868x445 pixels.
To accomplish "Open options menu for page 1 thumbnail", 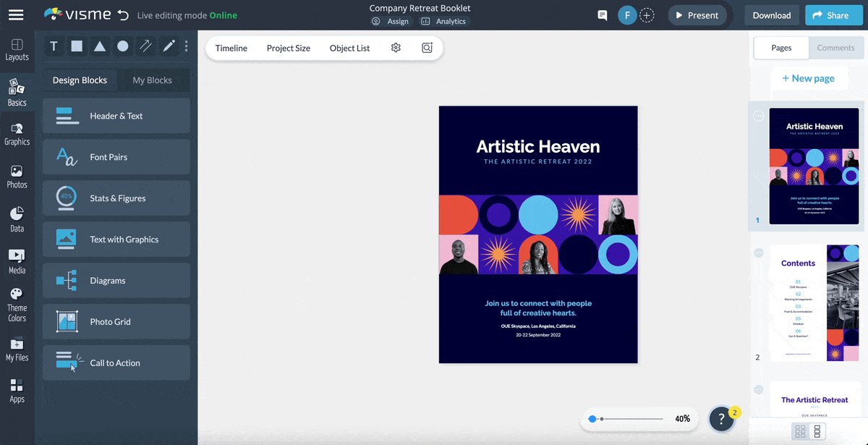I will point(758,116).
